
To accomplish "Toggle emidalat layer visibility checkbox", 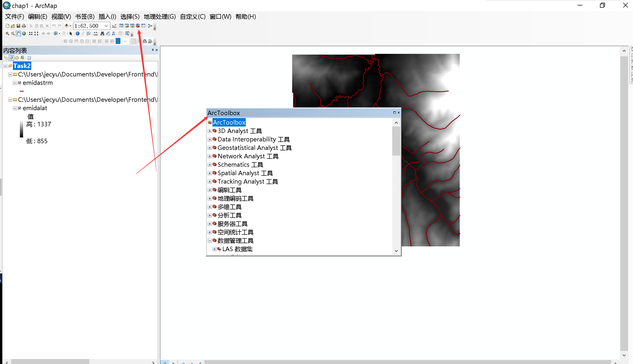I will pyautogui.click(x=20, y=108).
